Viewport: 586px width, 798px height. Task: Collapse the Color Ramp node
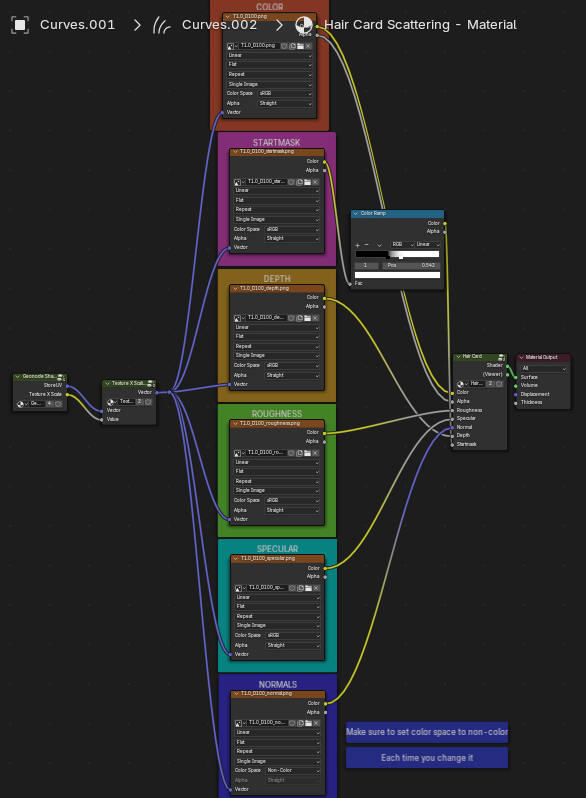pyautogui.click(x=355, y=214)
